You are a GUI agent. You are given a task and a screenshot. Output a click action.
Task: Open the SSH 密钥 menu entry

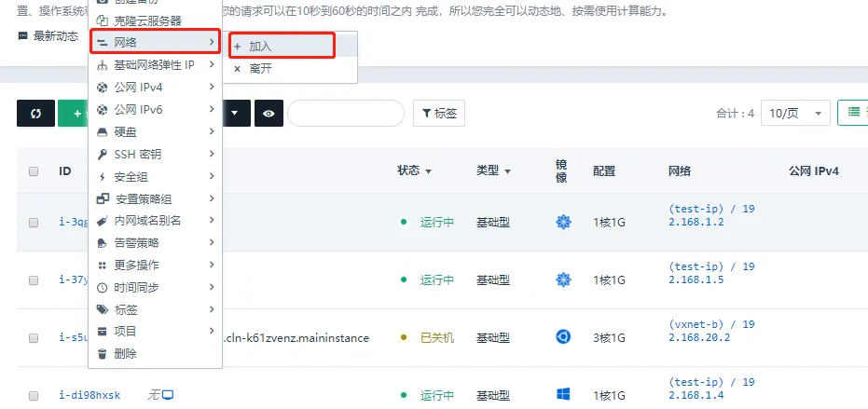[137, 155]
